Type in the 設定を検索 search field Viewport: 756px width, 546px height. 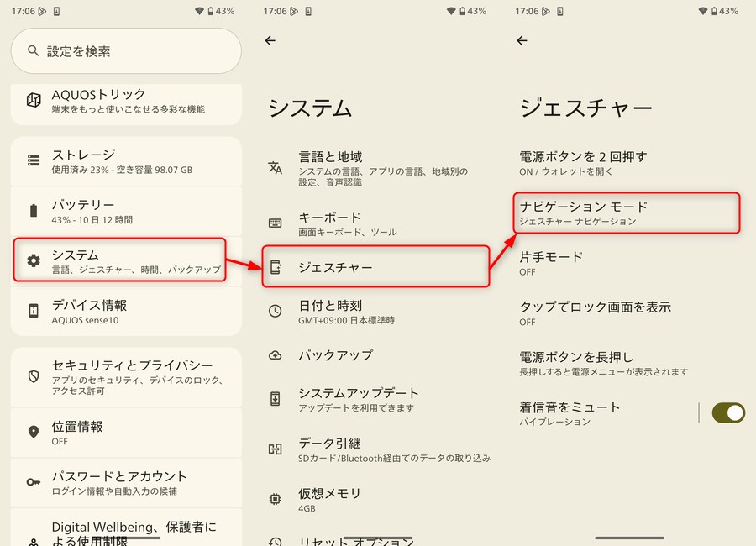[x=134, y=51]
